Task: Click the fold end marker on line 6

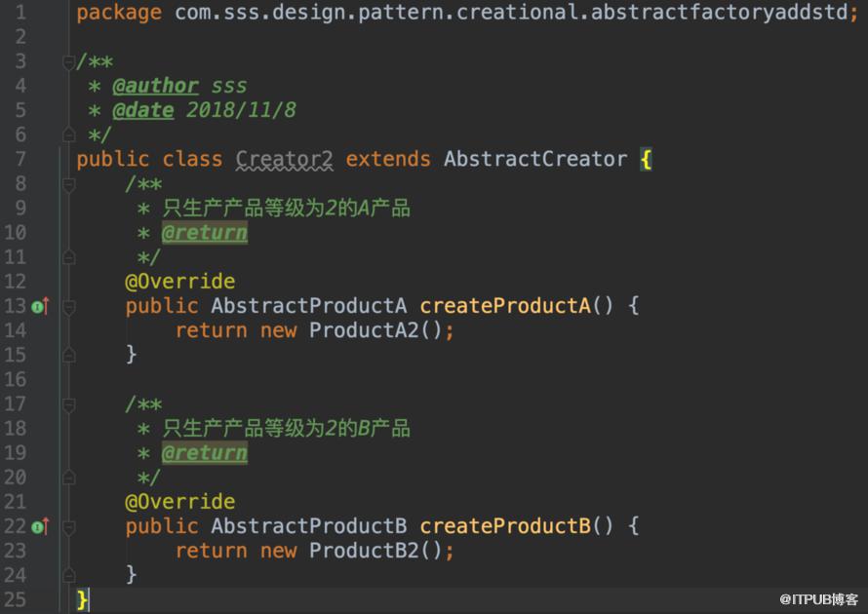Action: [x=68, y=134]
